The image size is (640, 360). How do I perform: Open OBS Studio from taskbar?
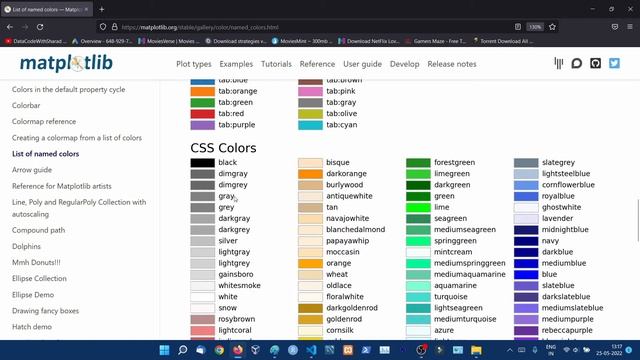click(421, 350)
